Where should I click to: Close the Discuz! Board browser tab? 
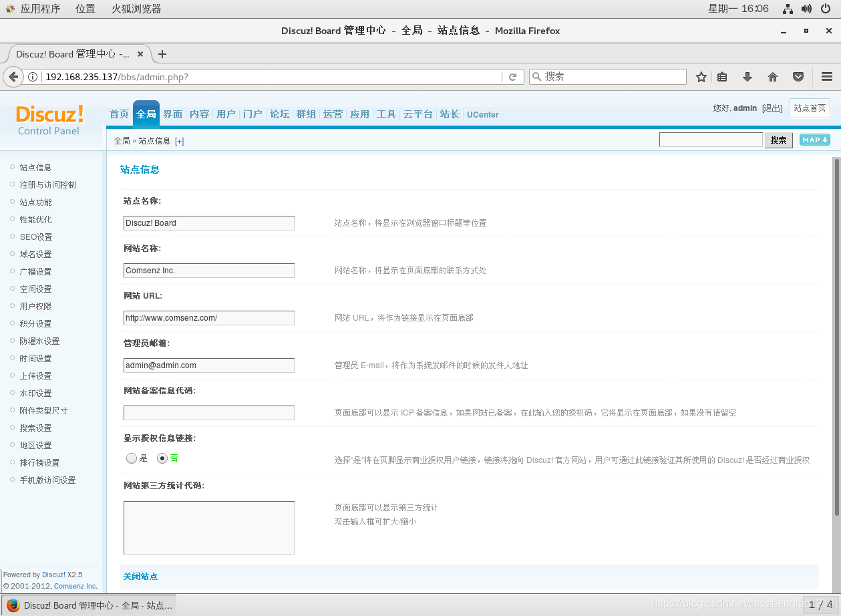(140, 54)
